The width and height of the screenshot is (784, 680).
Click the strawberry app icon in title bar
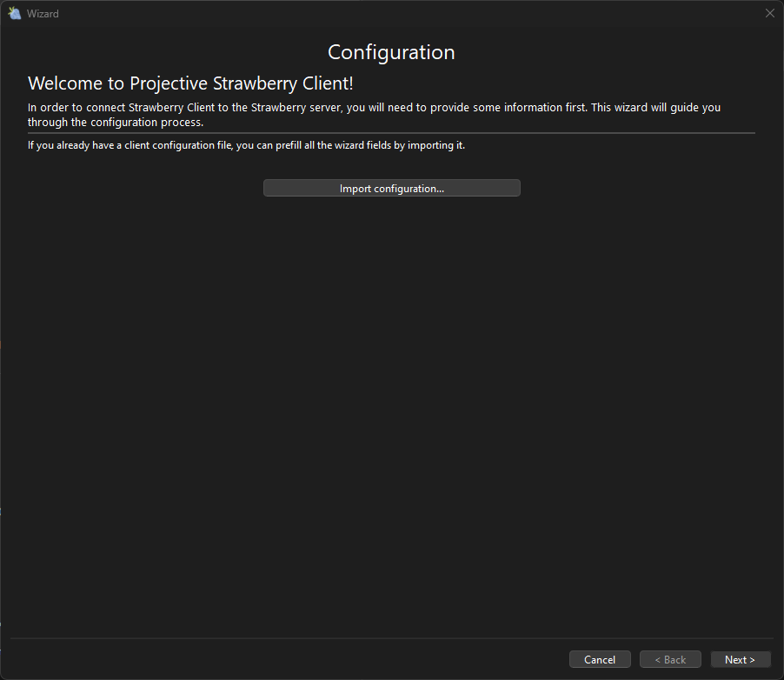coord(14,13)
